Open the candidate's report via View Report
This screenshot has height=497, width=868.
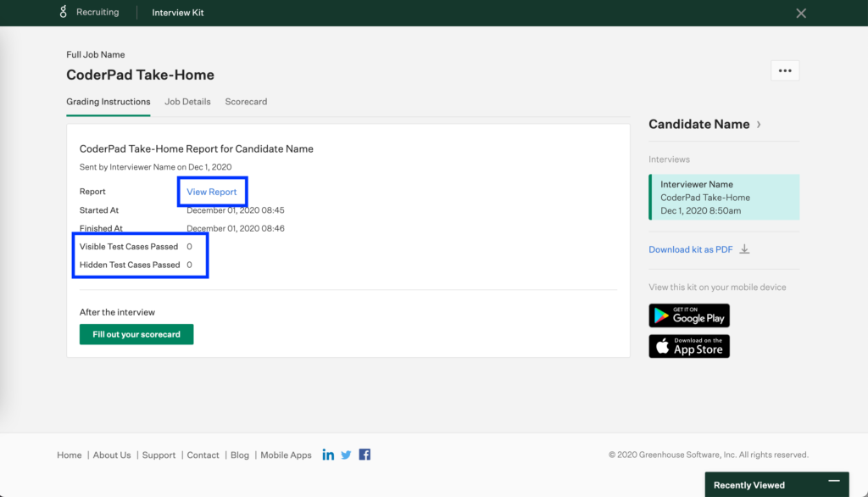tap(212, 192)
